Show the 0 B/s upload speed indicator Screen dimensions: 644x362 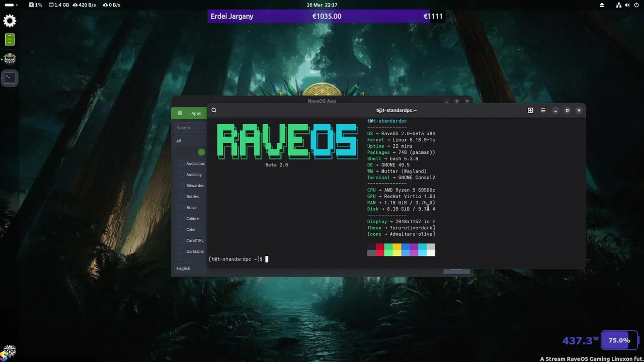(111, 5)
